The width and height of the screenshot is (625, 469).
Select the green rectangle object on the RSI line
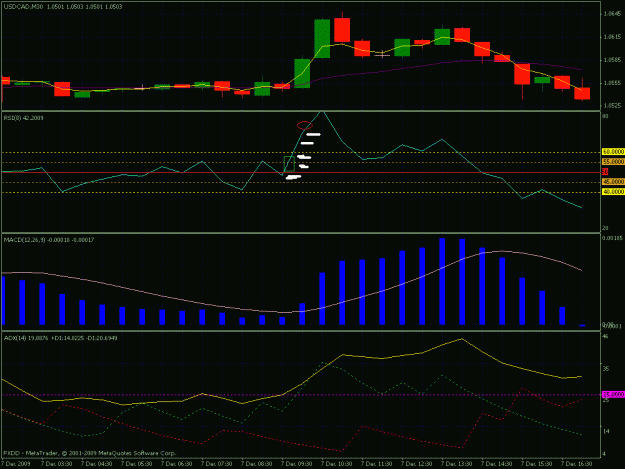[x=289, y=164]
